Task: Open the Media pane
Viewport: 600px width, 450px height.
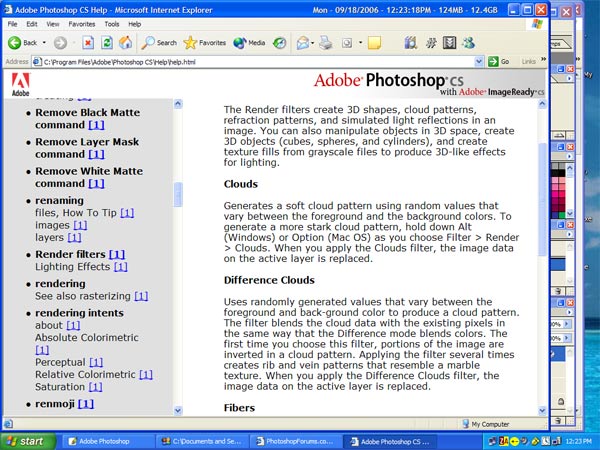Action: (249, 43)
